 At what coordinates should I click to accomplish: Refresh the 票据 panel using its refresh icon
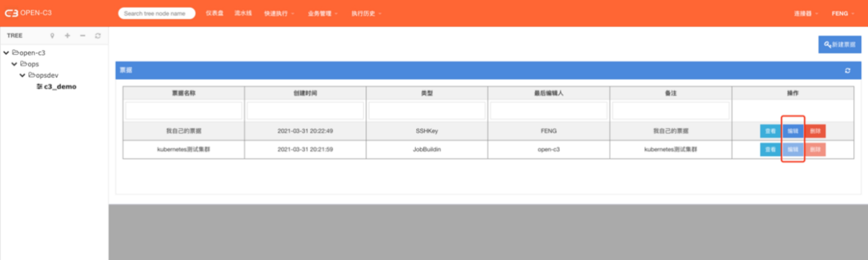point(847,70)
